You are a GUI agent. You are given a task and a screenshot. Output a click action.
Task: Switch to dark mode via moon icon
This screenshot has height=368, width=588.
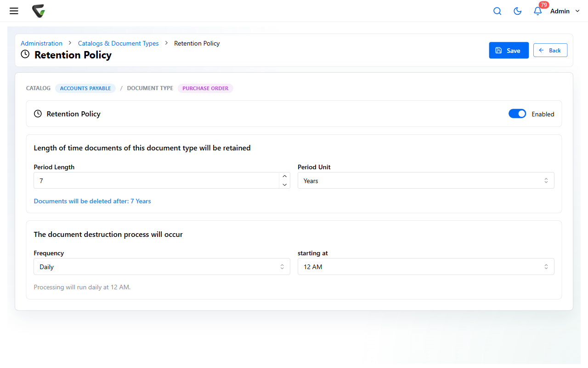pos(517,11)
